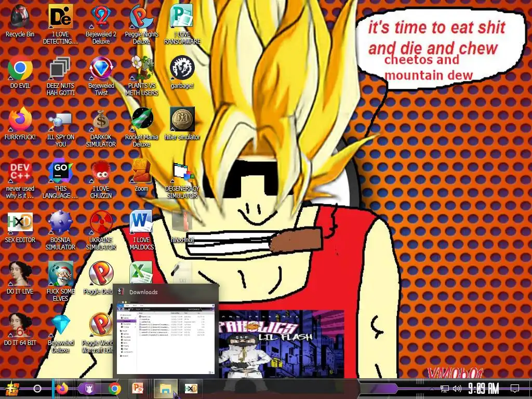Screen dimensions: 532x399
Task: Click the 9:09 AM clock
Action: [484, 389]
